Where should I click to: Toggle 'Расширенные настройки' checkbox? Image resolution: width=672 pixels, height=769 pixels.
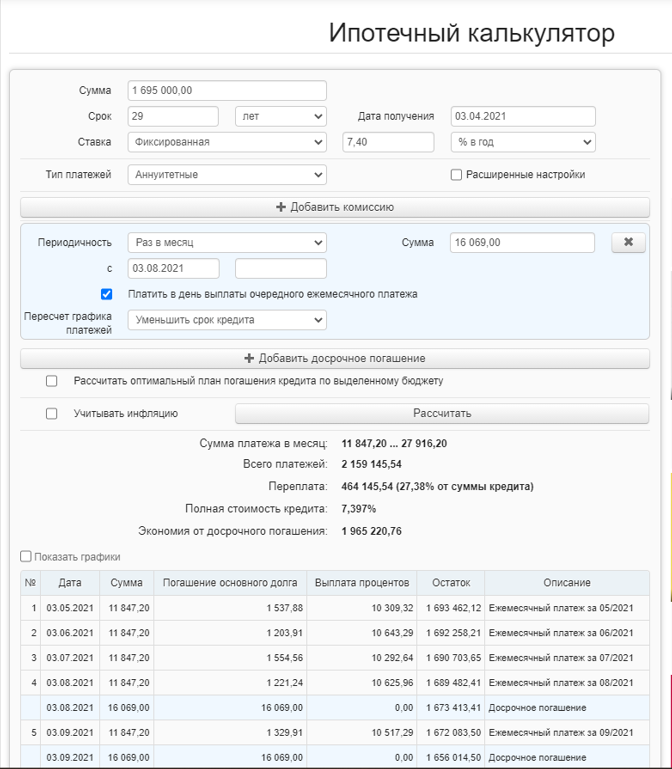[x=456, y=175]
